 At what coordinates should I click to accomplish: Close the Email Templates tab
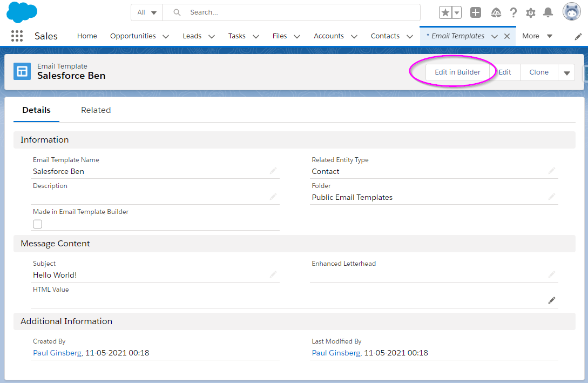pos(507,36)
